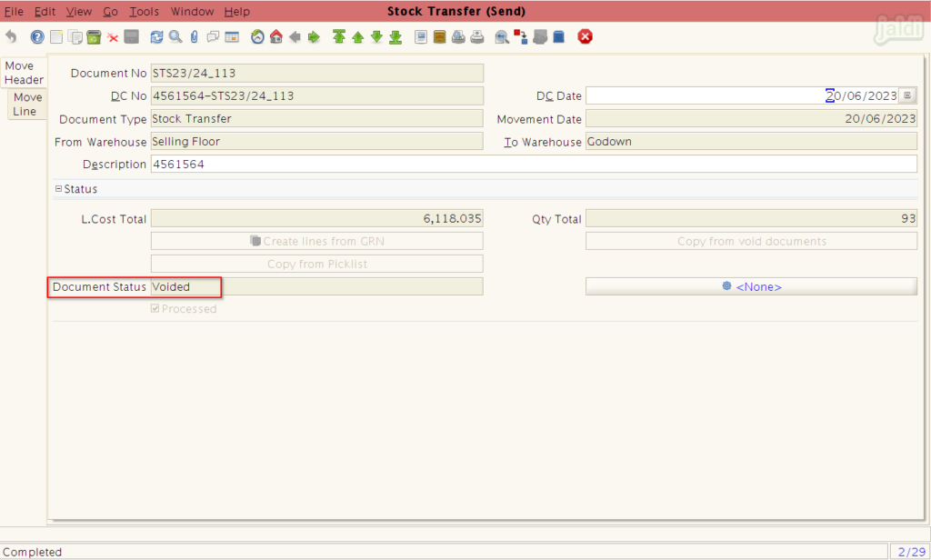Image resolution: width=931 pixels, height=560 pixels.
Task: Click the red Exit window icon
Action: pos(585,37)
